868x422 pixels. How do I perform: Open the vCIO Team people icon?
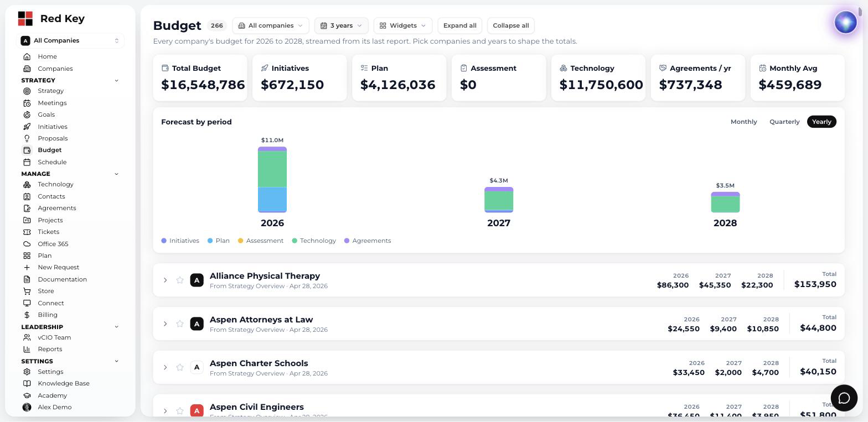point(27,337)
